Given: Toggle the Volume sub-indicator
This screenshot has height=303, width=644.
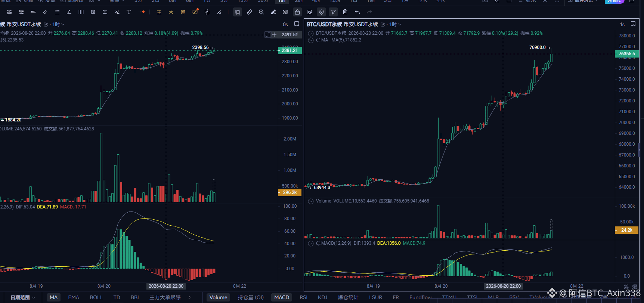Looking at the screenshot, I should click(x=219, y=297).
